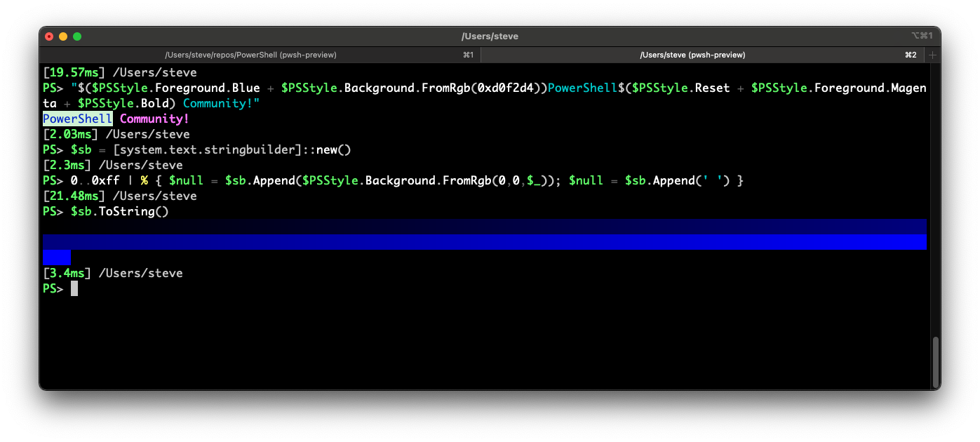The image size is (980, 442).
Task: Click the "[2.03ms] /Users/steve" line
Action: pos(116,134)
